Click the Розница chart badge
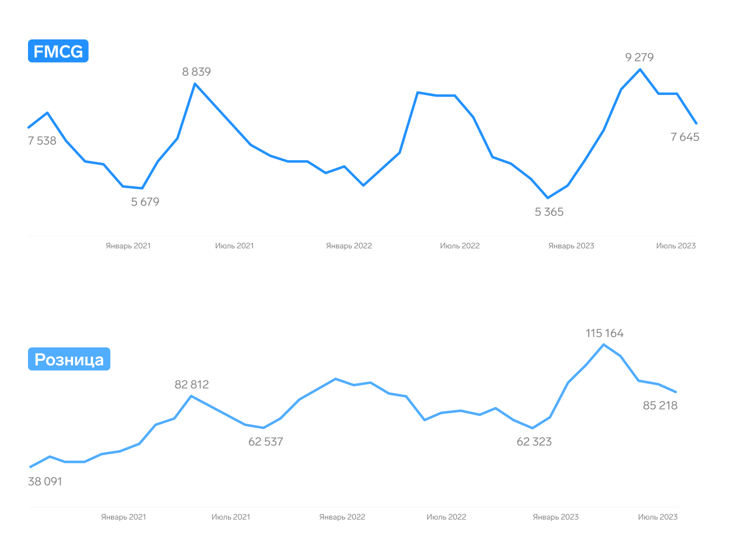Viewport: 735px width, 560px height. coord(69,359)
